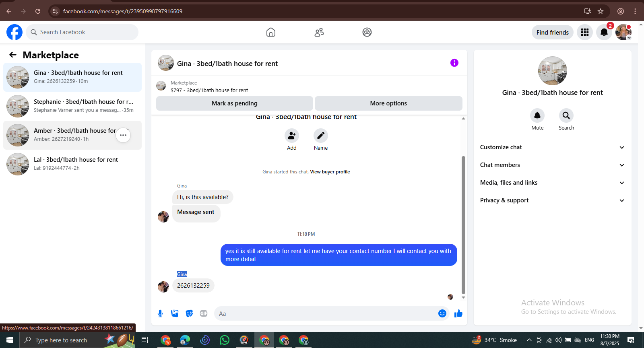644x348 pixels.
Task: Open Gina's large profile thumbnail in side panel
Action: click(x=553, y=71)
